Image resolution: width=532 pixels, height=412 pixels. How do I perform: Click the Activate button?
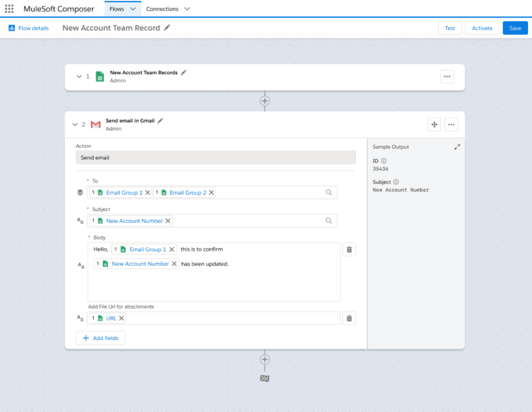[482, 27]
